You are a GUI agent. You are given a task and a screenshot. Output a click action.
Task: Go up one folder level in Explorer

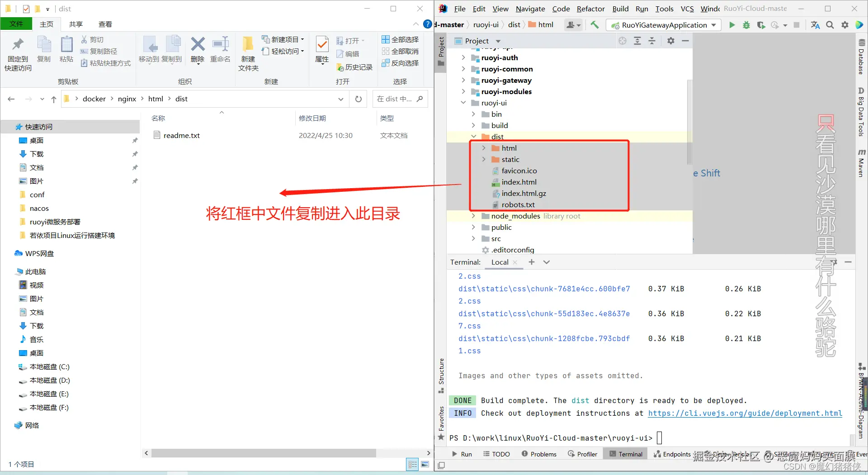coord(54,99)
